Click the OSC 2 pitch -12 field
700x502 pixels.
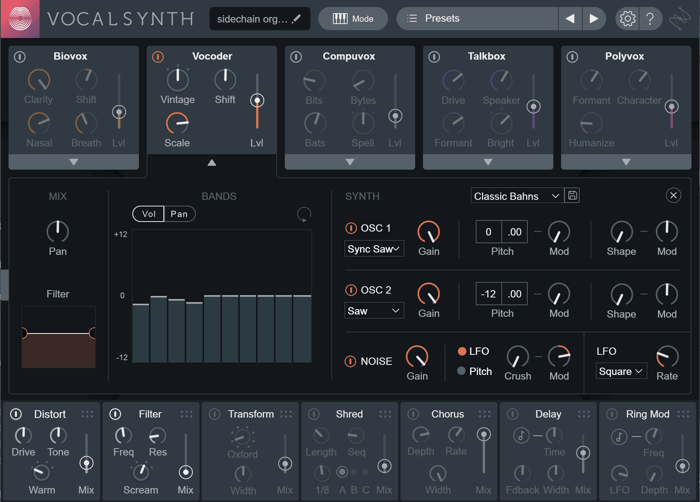pos(488,294)
